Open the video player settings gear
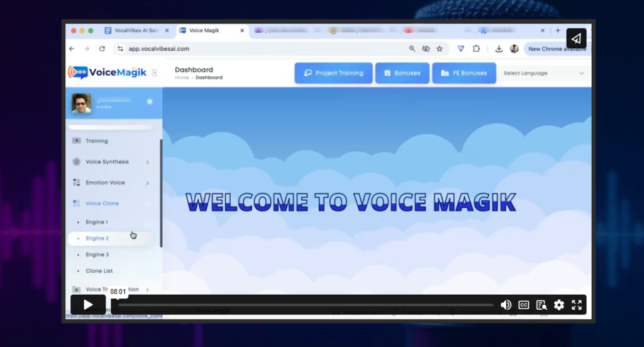 [x=559, y=305]
